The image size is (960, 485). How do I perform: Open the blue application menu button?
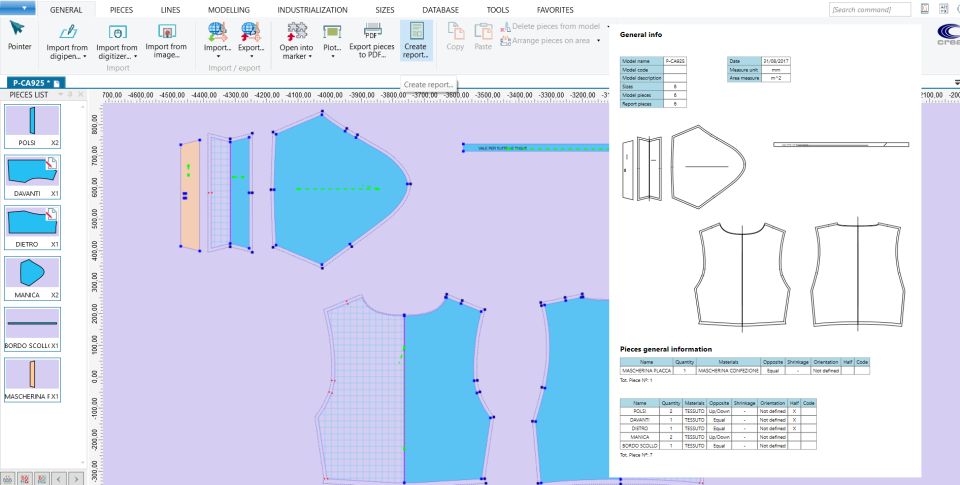point(18,8)
